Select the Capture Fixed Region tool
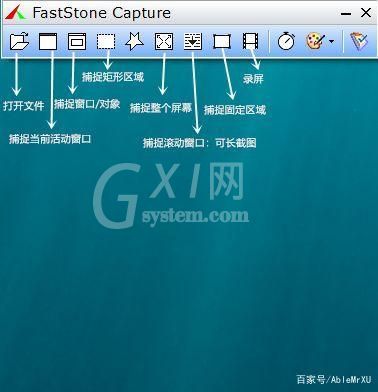The width and height of the screenshot is (378, 392). point(222,41)
